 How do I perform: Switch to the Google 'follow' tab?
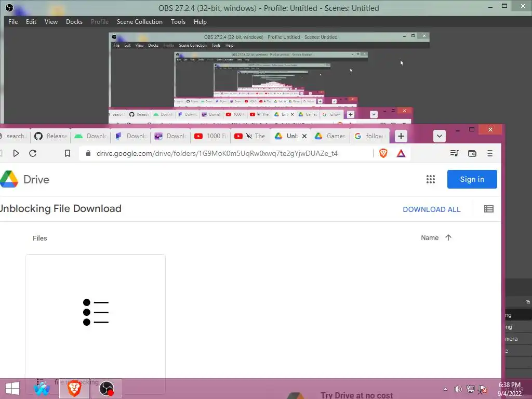coord(369,136)
